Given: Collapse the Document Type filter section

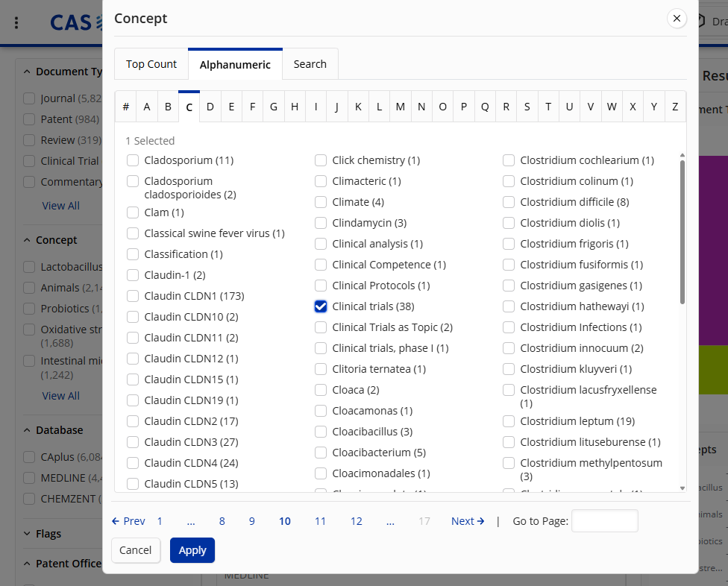Looking at the screenshot, I should point(28,72).
